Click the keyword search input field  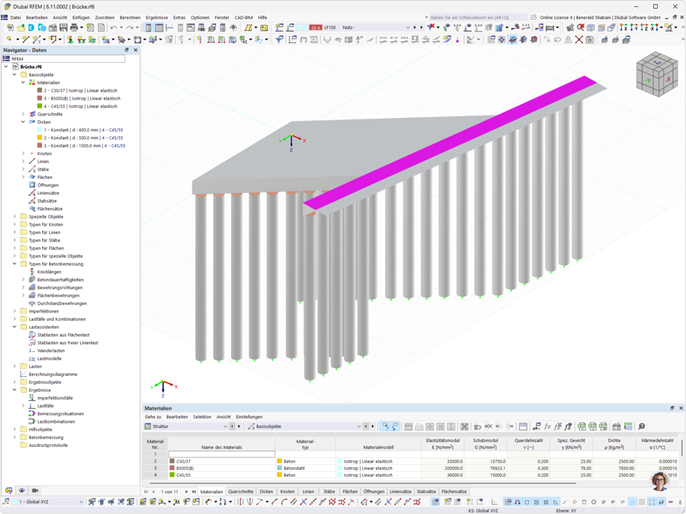[478, 17]
